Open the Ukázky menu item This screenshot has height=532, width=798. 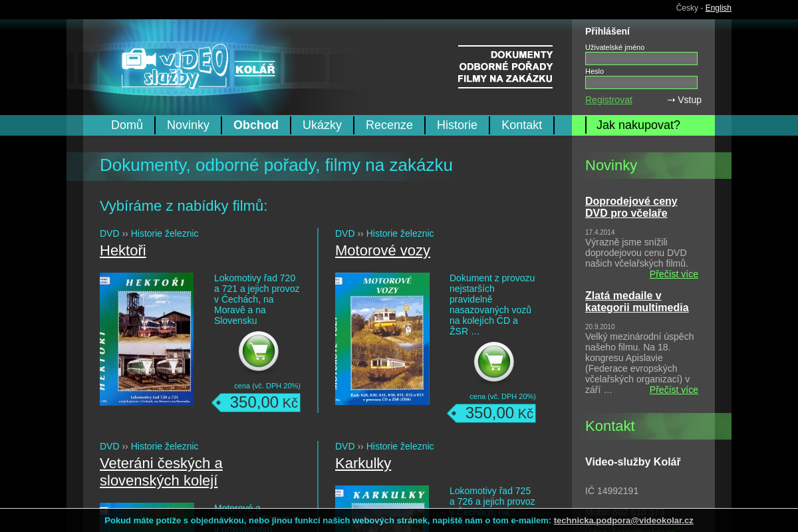pyautogui.click(x=322, y=125)
